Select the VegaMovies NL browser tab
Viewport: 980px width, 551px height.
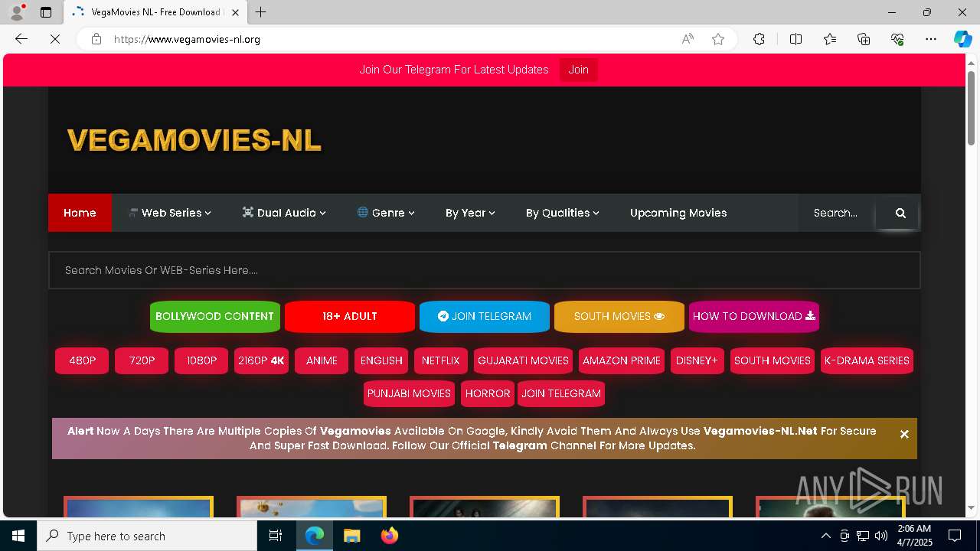(x=155, y=12)
